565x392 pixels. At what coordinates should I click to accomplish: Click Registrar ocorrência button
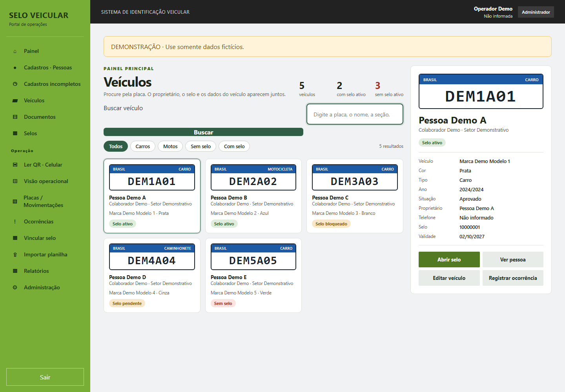pos(513,278)
